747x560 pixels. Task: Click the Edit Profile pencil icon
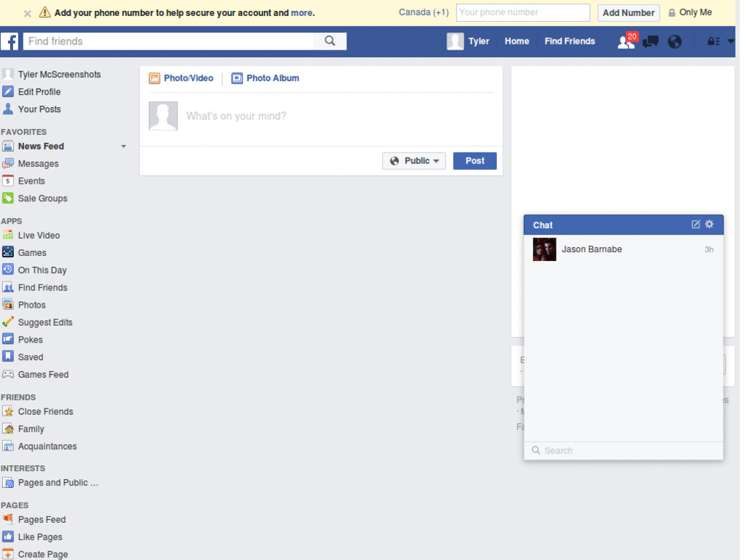pos(7,91)
